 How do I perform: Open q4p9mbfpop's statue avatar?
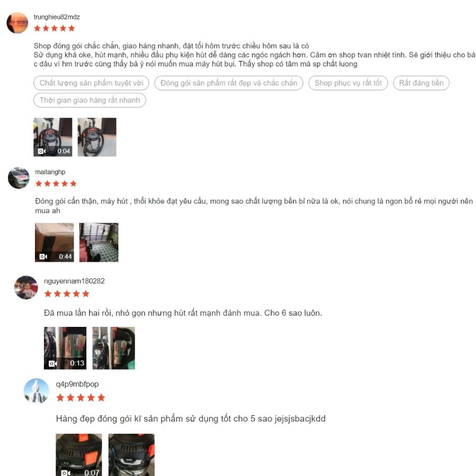pyautogui.click(x=36, y=391)
